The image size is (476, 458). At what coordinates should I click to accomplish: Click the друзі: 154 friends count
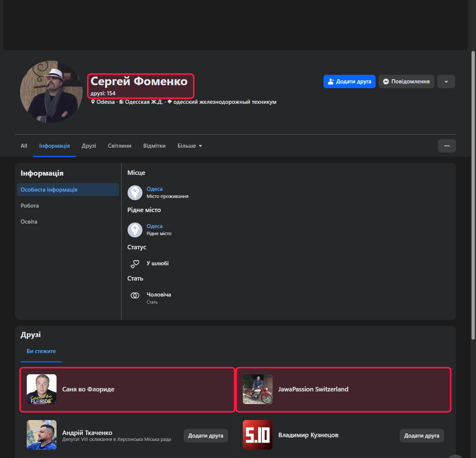pyautogui.click(x=103, y=93)
